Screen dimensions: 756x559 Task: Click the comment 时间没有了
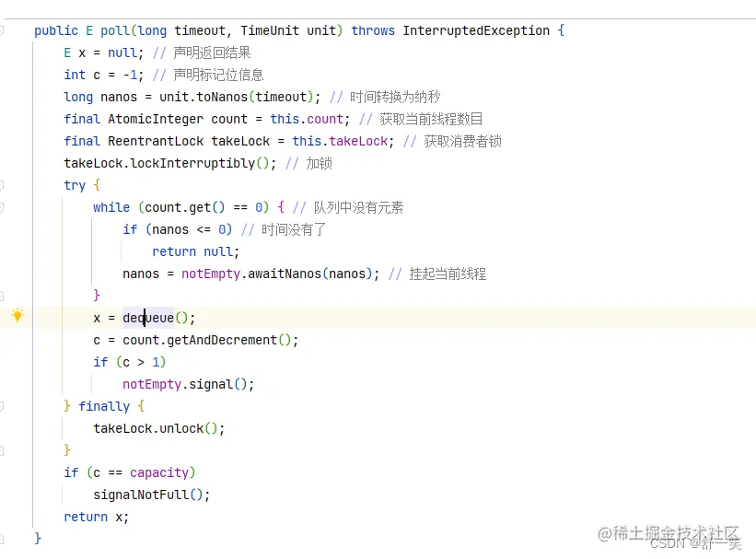click(x=294, y=229)
